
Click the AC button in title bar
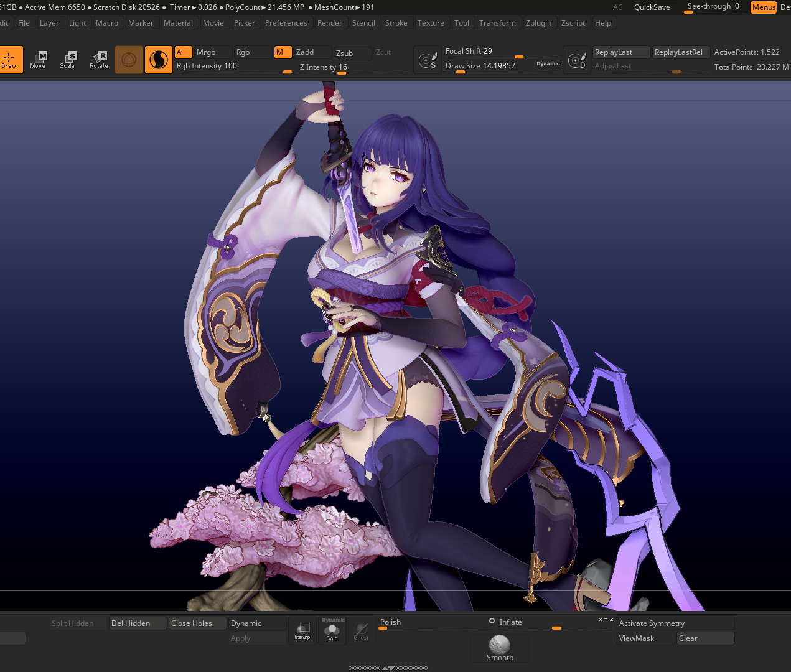[617, 7]
